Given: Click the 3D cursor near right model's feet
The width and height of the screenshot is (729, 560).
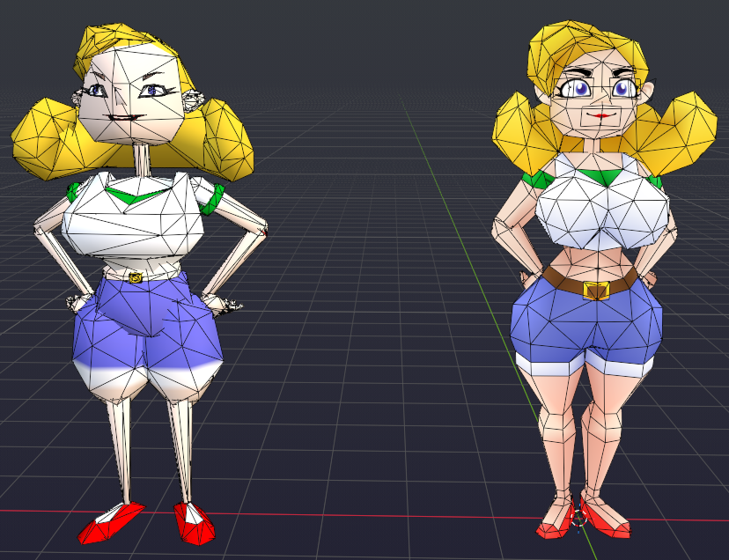Looking at the screenshot, I should pos(578,518).
